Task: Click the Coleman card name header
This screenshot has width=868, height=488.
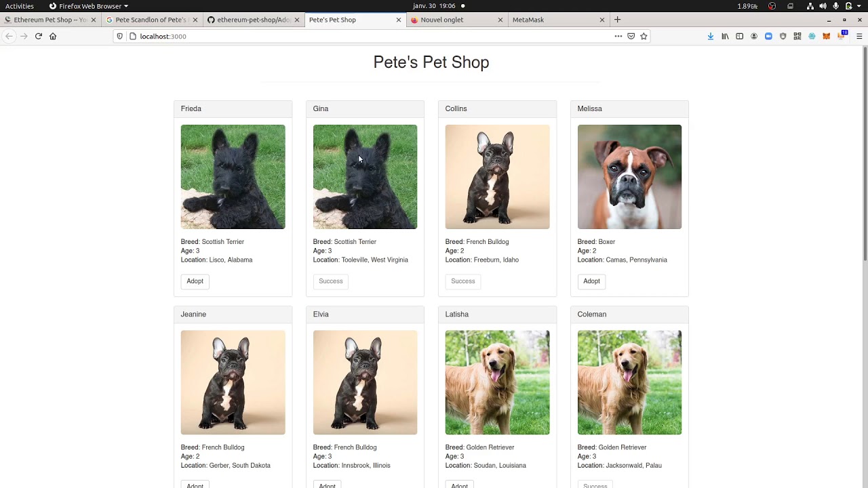Action: click(x=629, y=314)
